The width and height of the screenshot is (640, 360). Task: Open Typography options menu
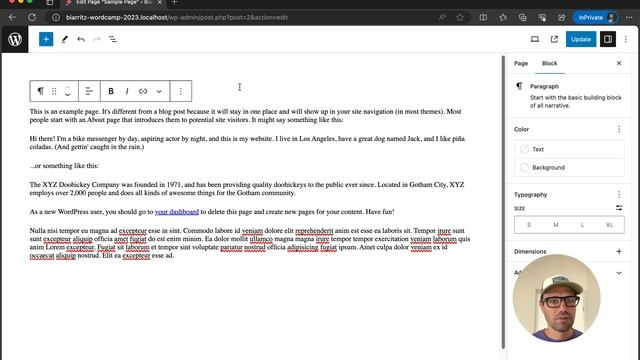(x=619, y=194)
